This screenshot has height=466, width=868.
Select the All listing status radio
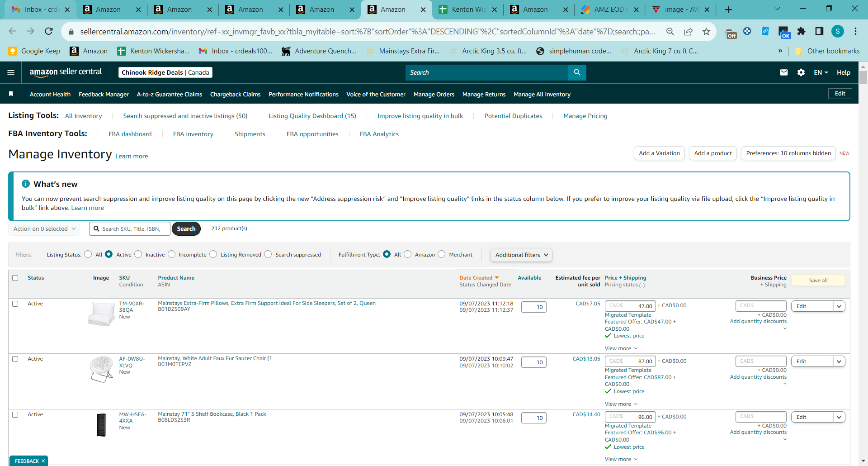click(88, 254)
